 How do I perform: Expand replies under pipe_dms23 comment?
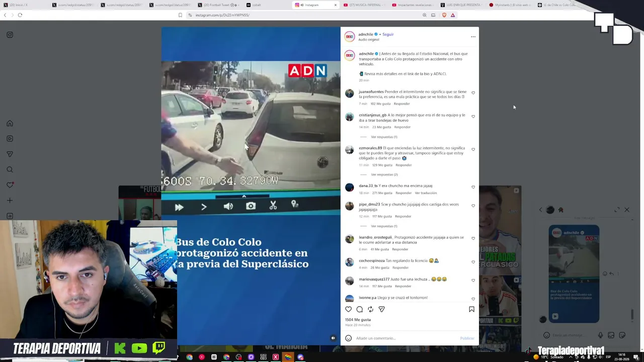[x=384, y=226]
